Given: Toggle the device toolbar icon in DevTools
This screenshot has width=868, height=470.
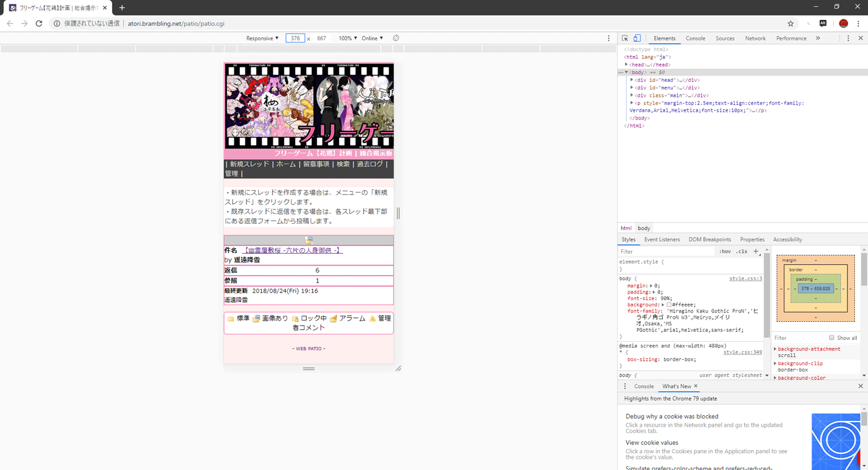Looking at the screenshot, I should tap(637, 38).
